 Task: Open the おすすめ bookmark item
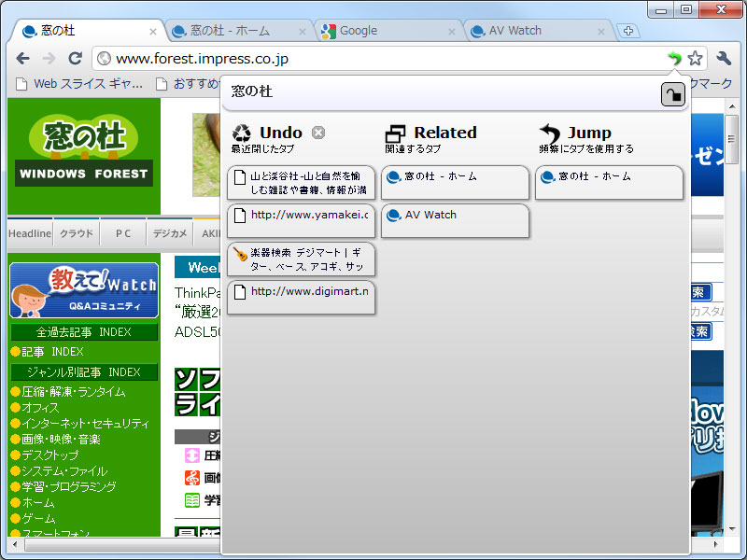coord(189,84)
